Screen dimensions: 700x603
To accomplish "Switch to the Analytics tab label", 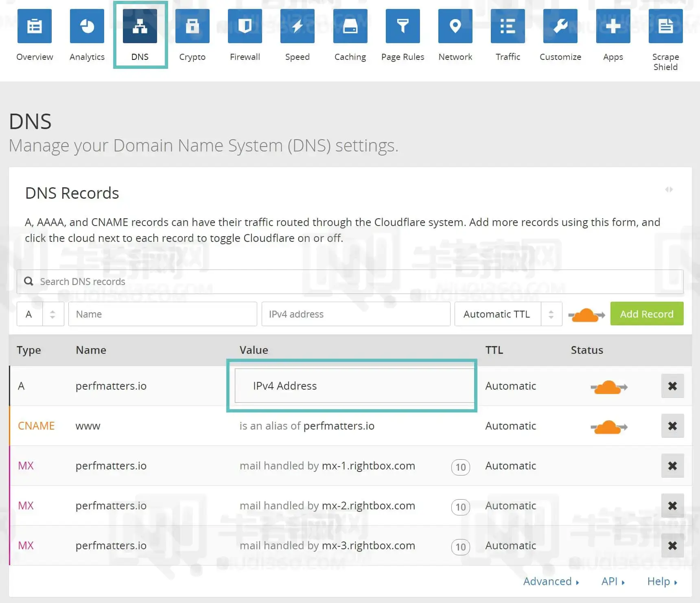I will coord(87,57).
